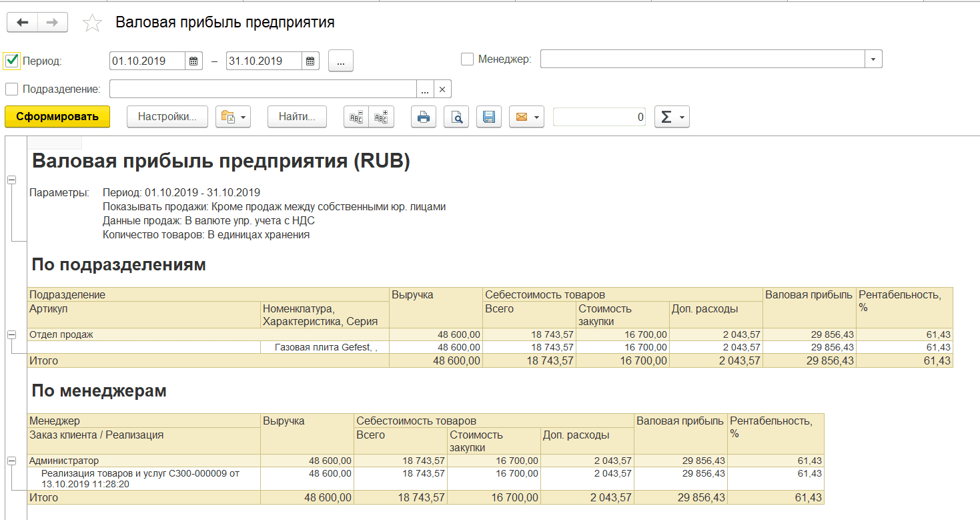
Task: Select the Номенклатура, Характеристика, Серия header
Action: [x=325, y=314]
